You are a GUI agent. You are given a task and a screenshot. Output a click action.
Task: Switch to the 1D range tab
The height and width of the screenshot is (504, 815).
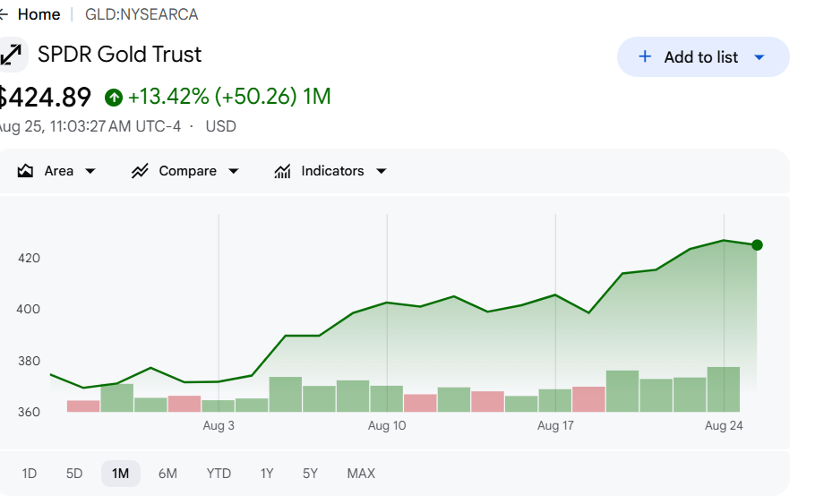(29, 474)
